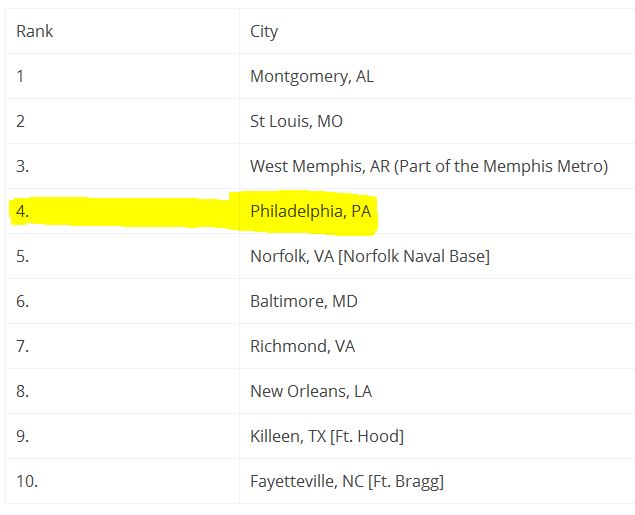Image resolution: width=635 pixels, height=515 pixels.
Task: Click the Rank column header
Action: pyautogui.click(x=34, y=31)
